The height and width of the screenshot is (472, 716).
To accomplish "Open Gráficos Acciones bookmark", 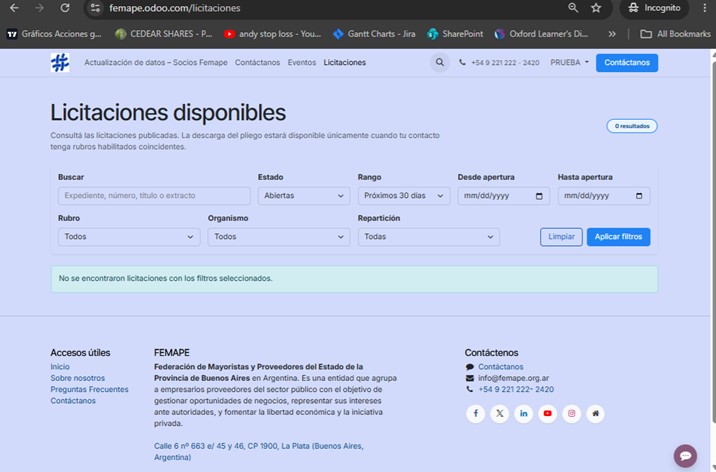I will click(54, 34).
